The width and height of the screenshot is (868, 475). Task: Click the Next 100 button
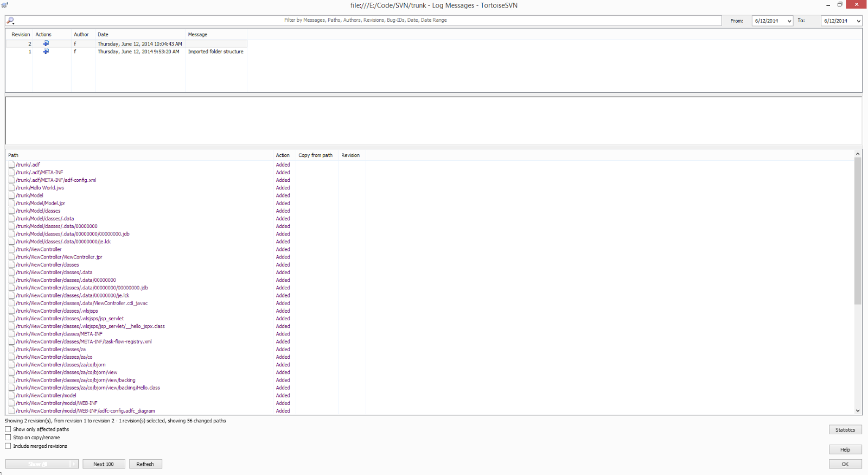click(104, 464)
